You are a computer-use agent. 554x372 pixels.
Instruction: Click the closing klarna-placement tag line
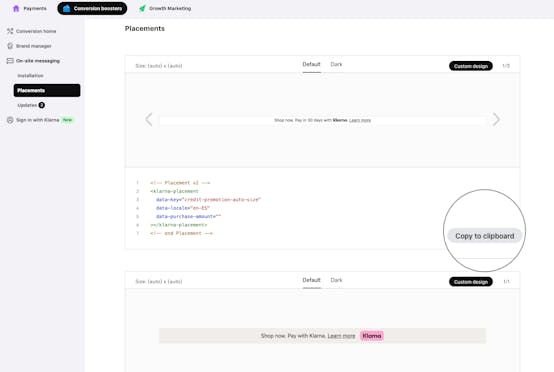(x=179, y=225)
